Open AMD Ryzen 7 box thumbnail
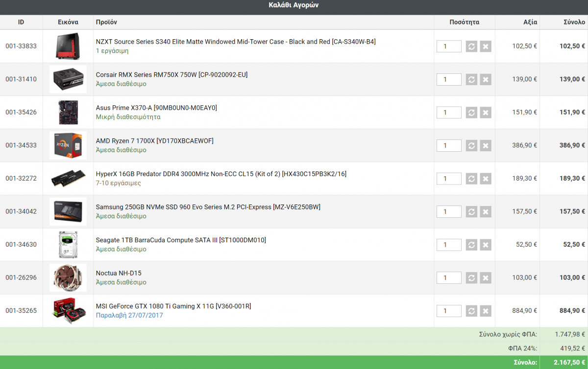This screenshot has height=369, width=588. [68, 145]
